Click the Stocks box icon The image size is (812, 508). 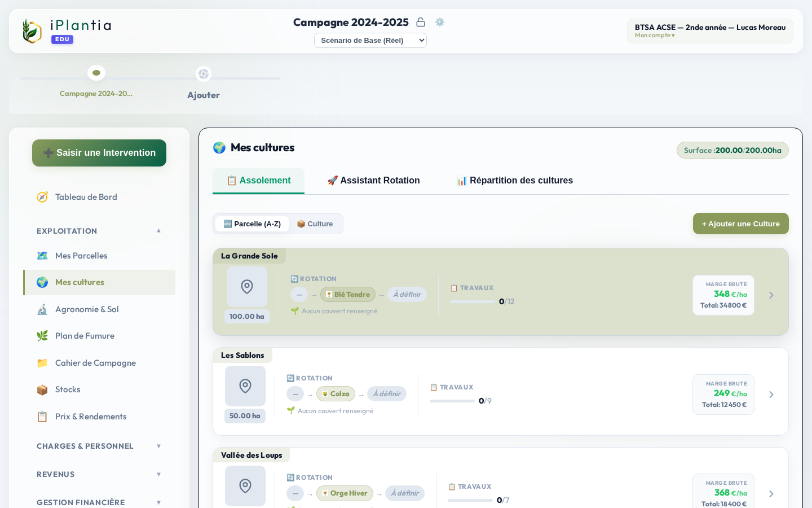click(x=42, y=389)
